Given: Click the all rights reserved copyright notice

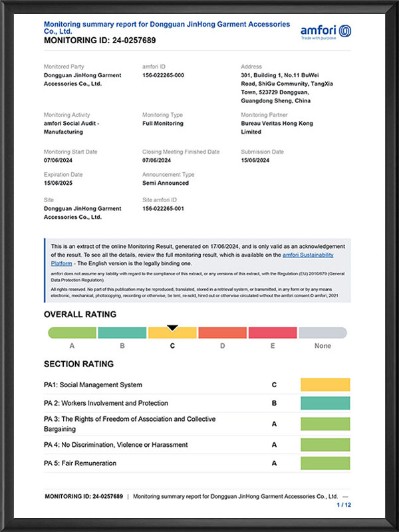Looking at the screenshot, I should click(196, 293).
